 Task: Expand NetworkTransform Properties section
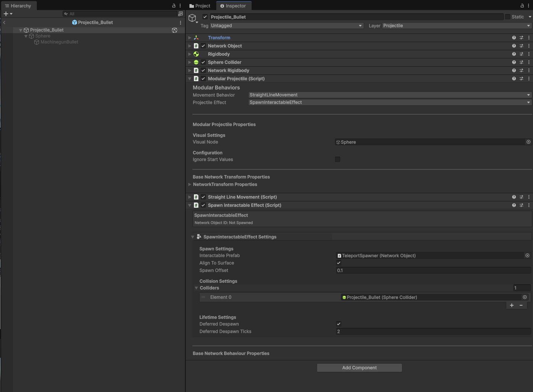pyautogui.click(x=190, y=184)
